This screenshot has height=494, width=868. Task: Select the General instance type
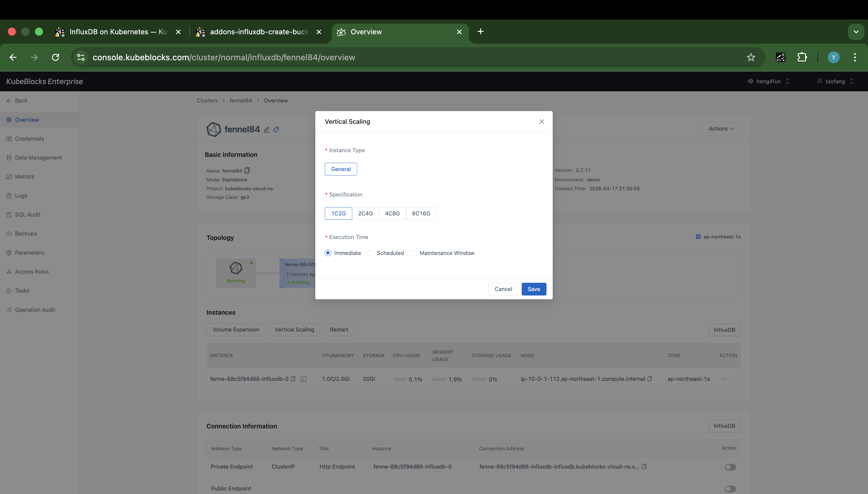tap(341, 169)
